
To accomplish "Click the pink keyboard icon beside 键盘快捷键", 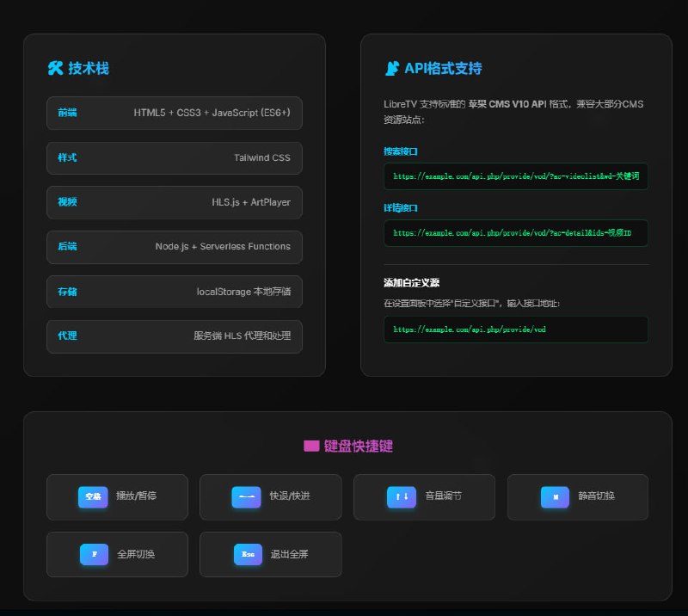I will (x=311, y=446).
